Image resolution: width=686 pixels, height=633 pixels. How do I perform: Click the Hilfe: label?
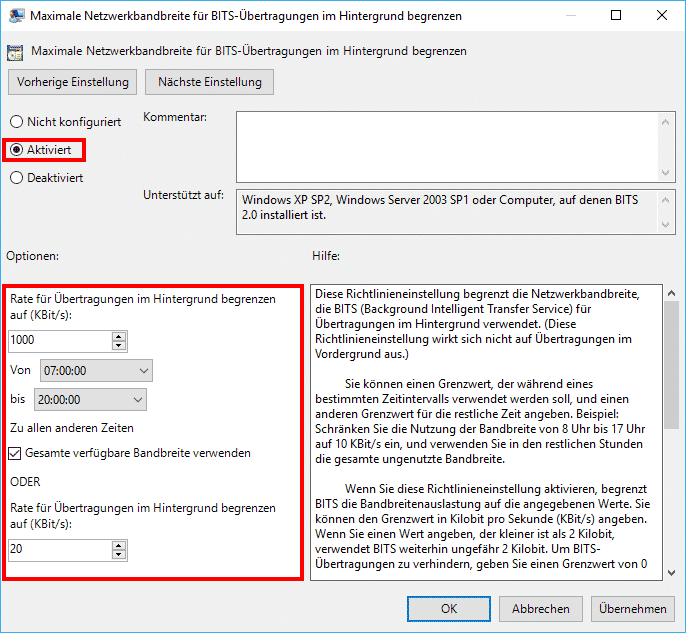tap(326, 256)
